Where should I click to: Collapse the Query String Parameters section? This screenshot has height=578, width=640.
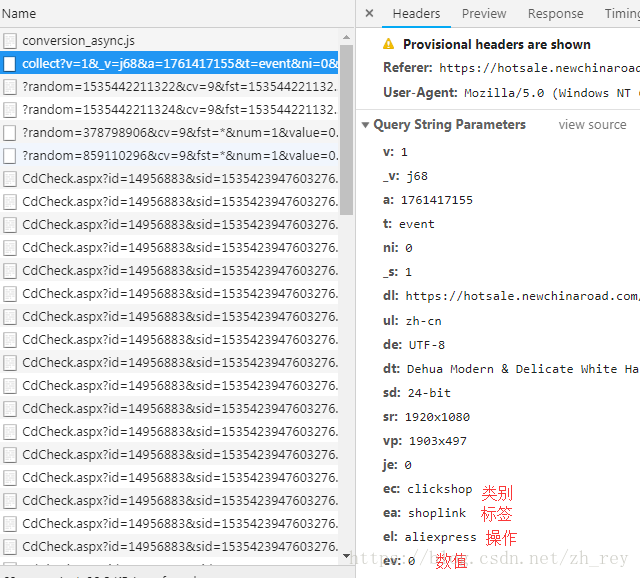(365, 125)
